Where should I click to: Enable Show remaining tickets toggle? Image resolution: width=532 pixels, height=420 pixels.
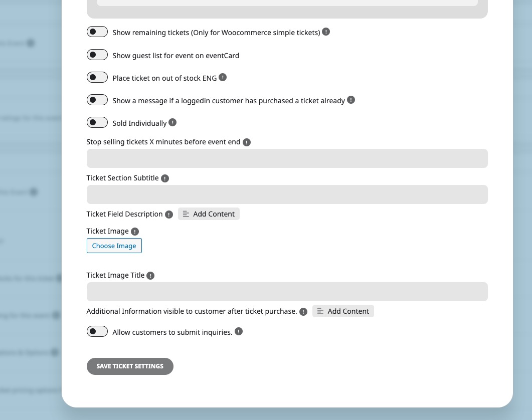pos(97,32)
